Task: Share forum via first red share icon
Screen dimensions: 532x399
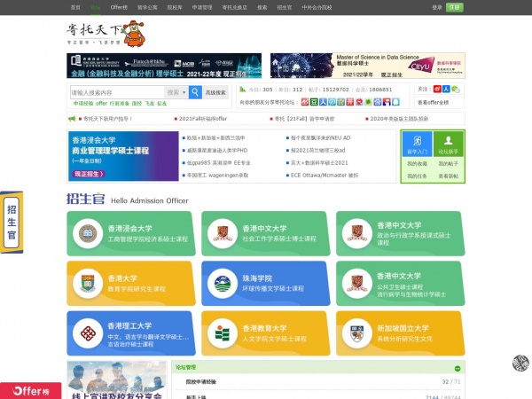Action: (305, 102)
